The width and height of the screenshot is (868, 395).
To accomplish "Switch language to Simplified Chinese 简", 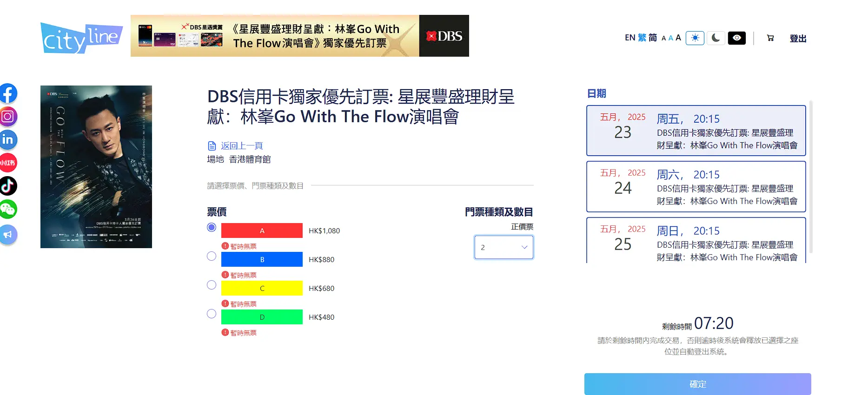I will coord(653,38).
